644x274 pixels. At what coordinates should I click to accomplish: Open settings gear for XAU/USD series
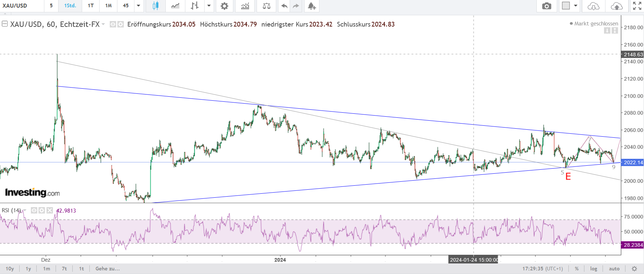[120, 24]
